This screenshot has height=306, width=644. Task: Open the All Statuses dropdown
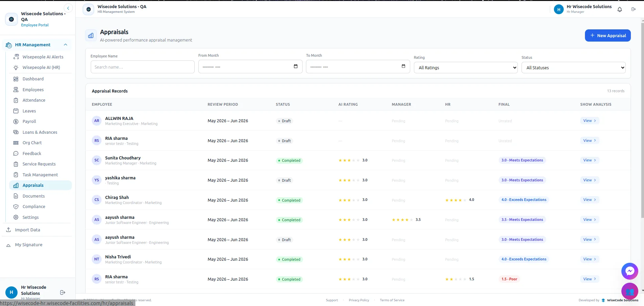point(573,68)
